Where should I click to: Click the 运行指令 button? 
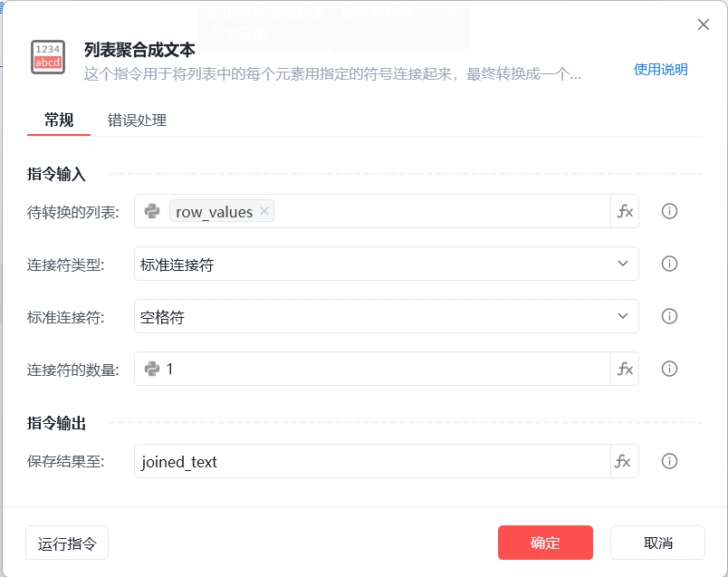67,543
